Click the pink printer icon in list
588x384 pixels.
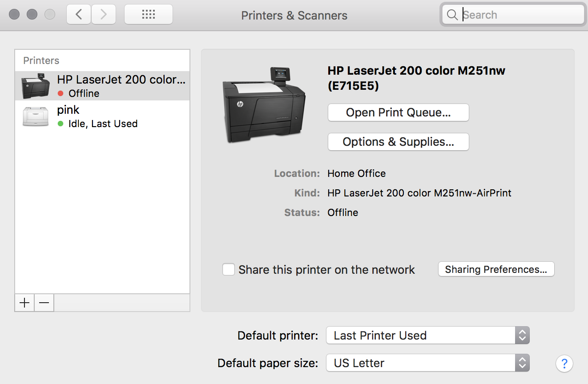(36, 116)
